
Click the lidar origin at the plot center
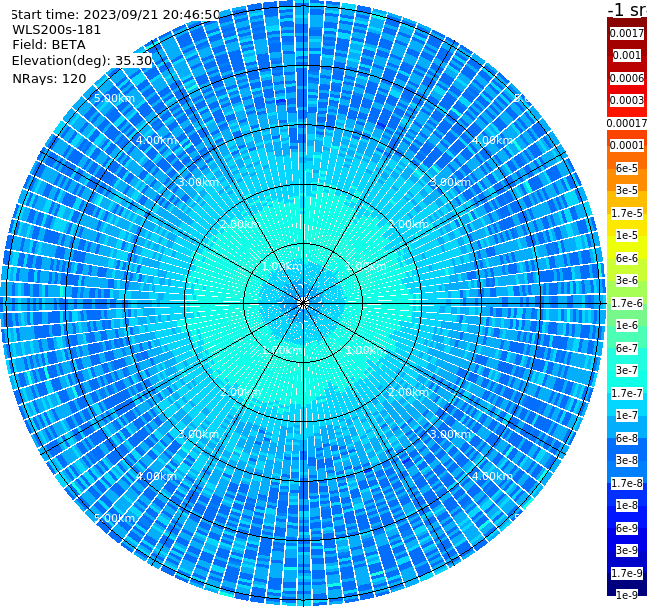(303, 303)
